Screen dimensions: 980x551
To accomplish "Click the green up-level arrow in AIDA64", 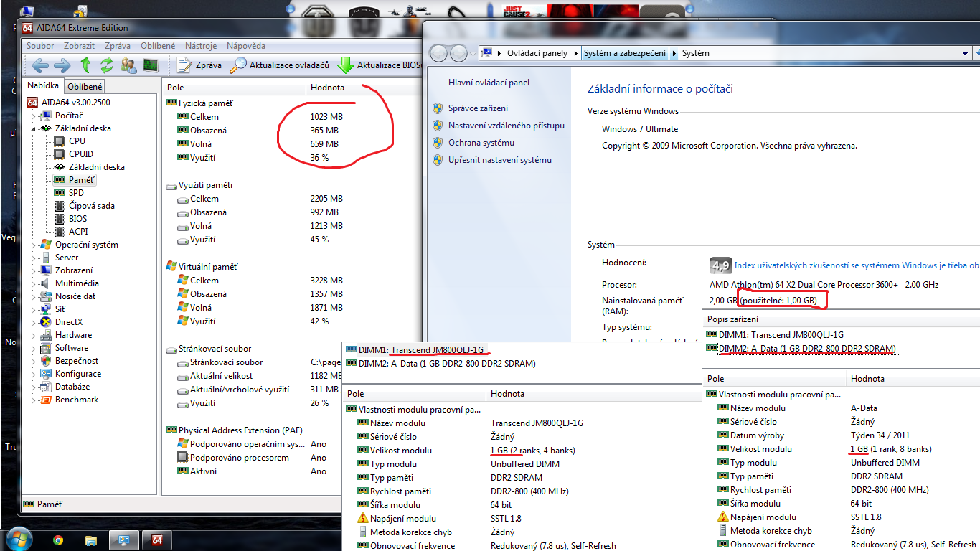I will (x=85, y=65).
